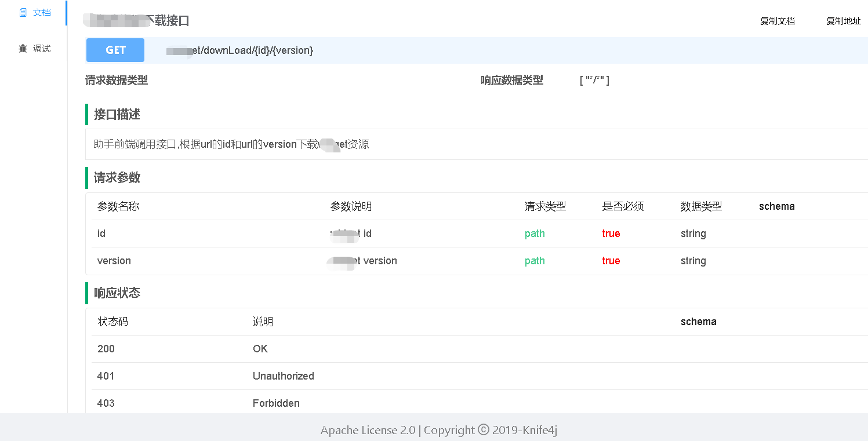868x441 pixels.
Task: Click the id parameter name cell
Action: coord(101,234)
